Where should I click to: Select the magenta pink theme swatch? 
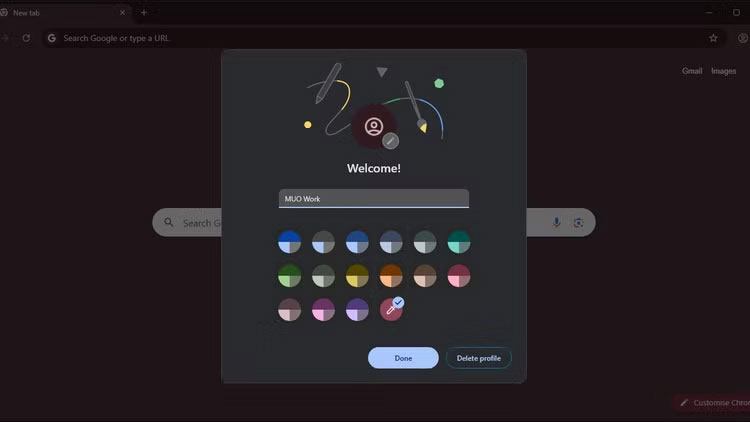323,310
